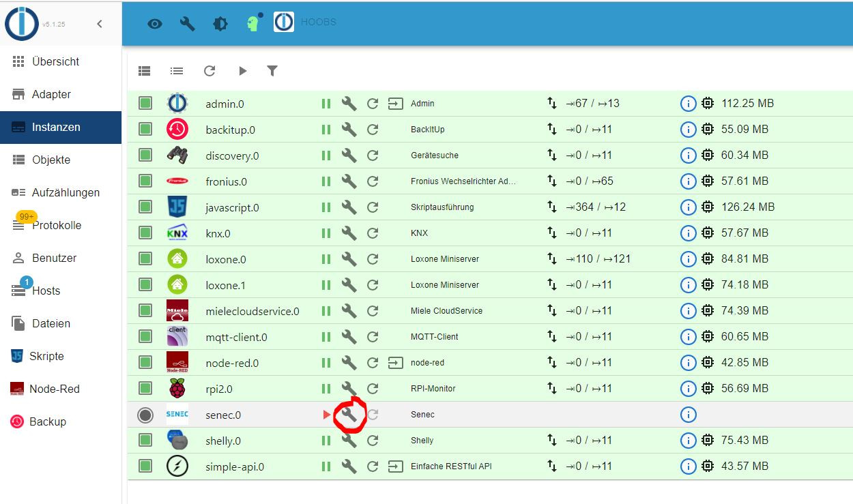853x504 pixels.
Task: Open settings wrench for mielecloudservice.0
Action: click(x=349, y=311)
